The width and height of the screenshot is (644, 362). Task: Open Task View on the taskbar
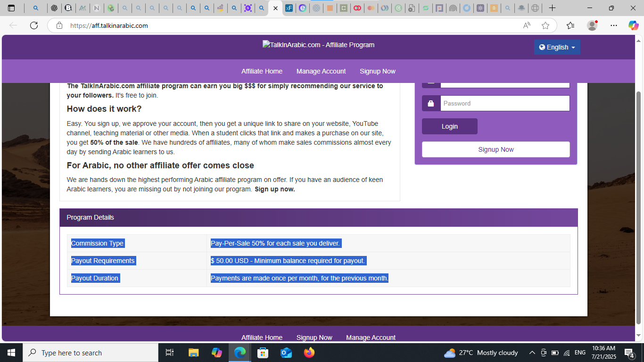(x=170, y=353)
